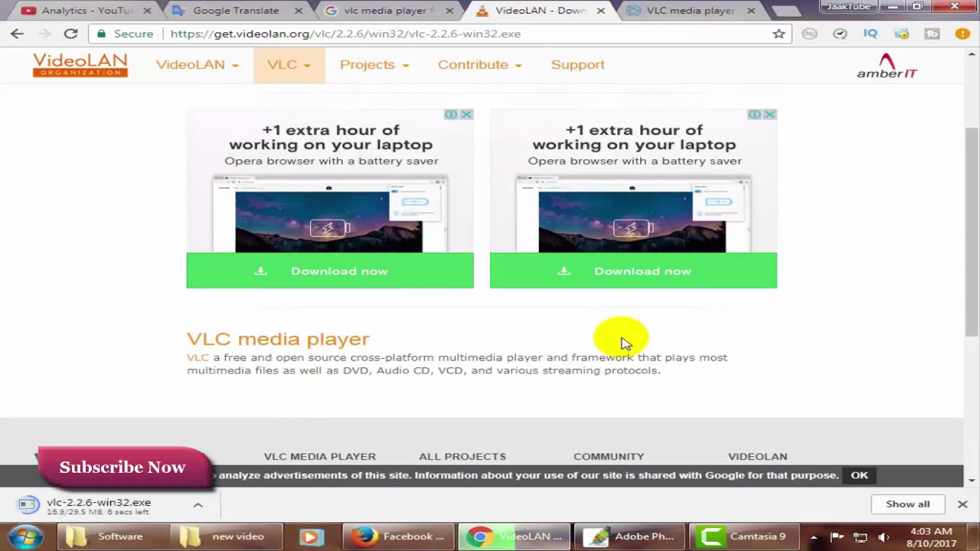980x551 pixels.
Task: Close the Google Translate tab
Action: [x=298, y=11]
